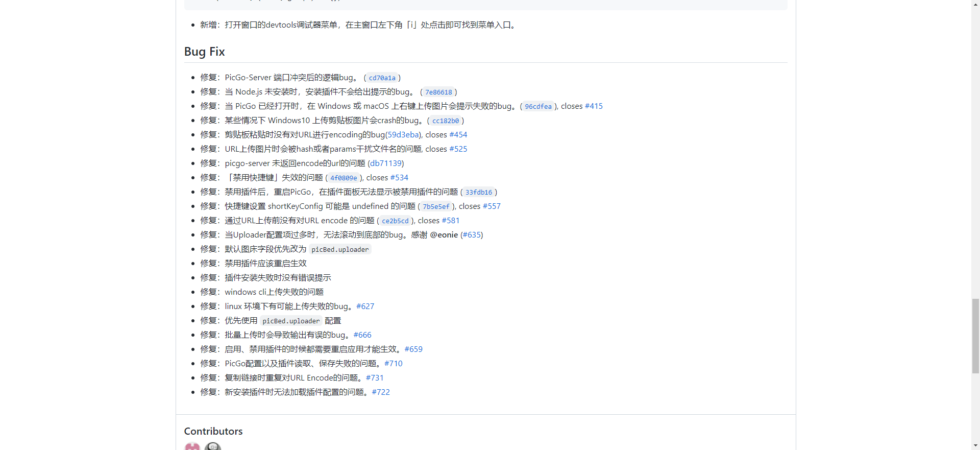
Task: Open commit link ce2b5cd
Action: coord(395,221)
